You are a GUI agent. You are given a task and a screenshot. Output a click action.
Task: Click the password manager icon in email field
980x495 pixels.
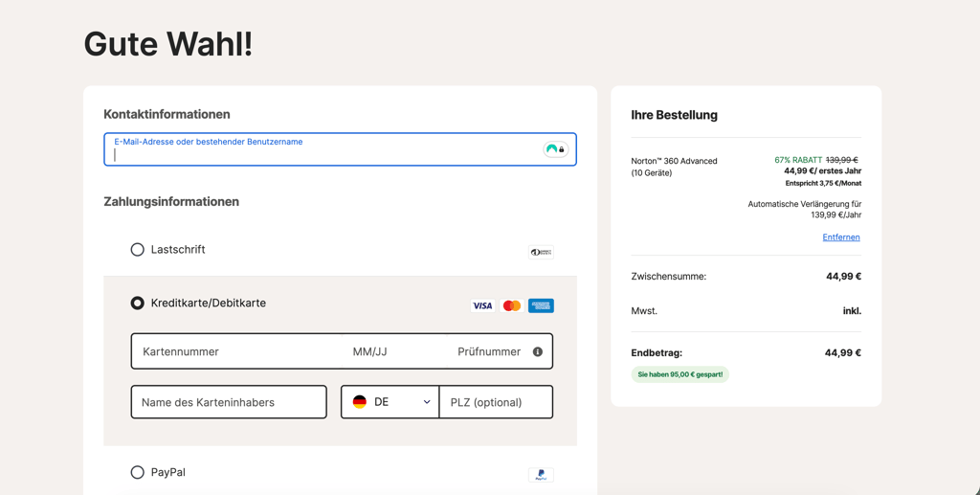[555, 149]
